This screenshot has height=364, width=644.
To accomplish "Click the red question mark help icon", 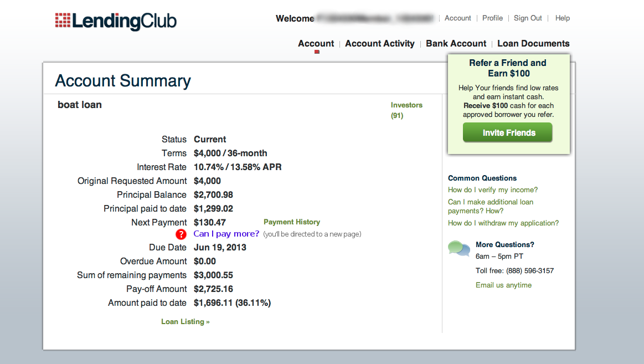I will [181, 234].
